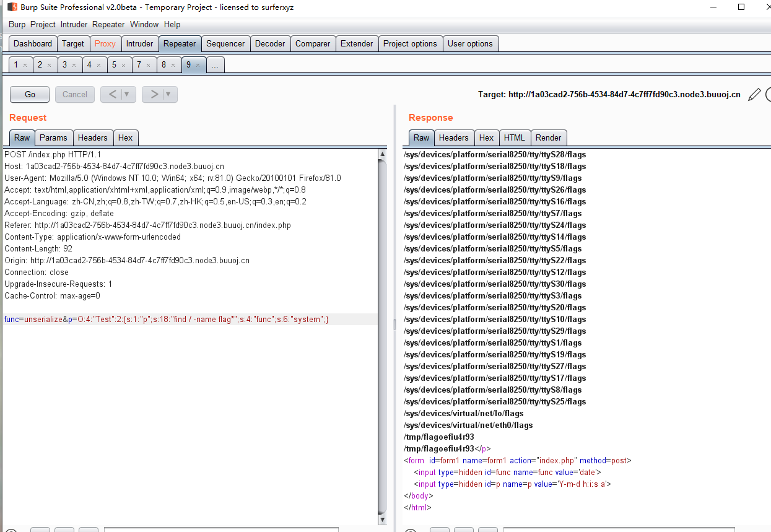Image resolution: width=771 pixels, height=532 pixels.
Task: Click the User-Agent header line in request
Action: 173,178
